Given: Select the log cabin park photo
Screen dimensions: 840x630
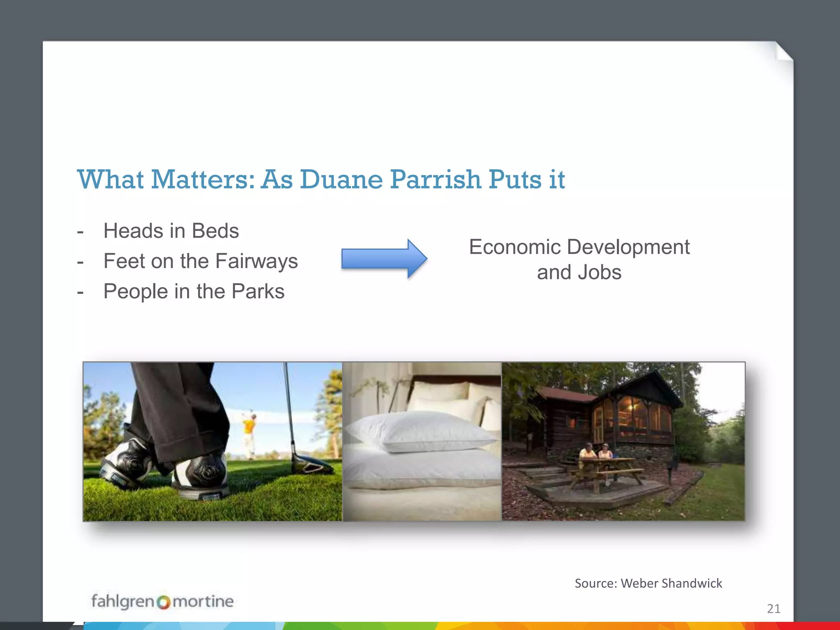Looking at the screenshot, I should point(623,442).
